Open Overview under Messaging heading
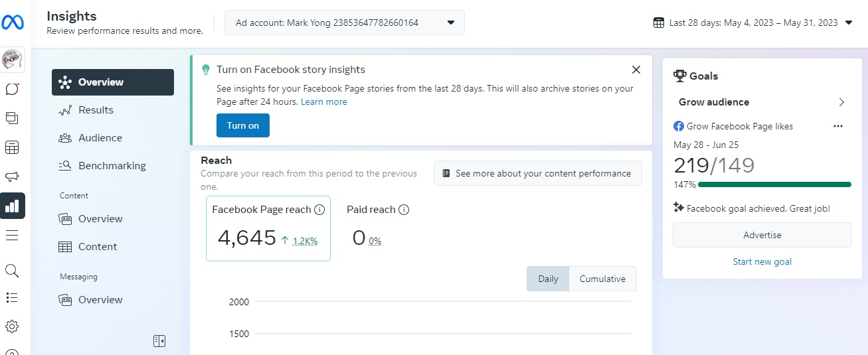The width and height of the screenshot is (868, 355). pyautogui.click(x=113, y=300)
